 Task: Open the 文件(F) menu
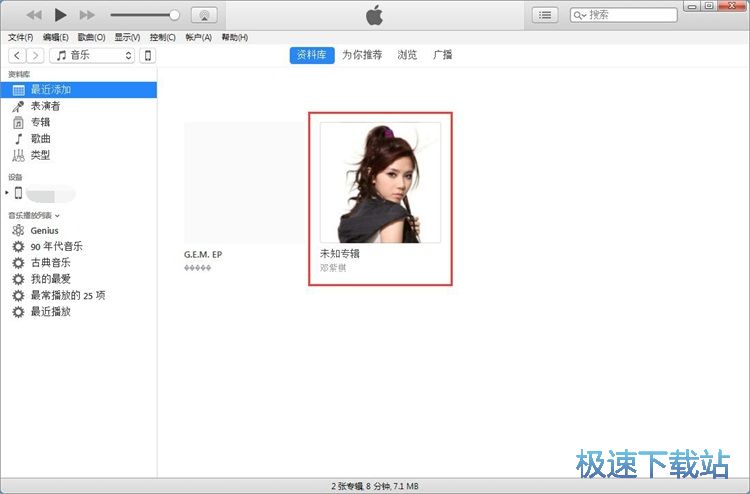click(20, 37)
